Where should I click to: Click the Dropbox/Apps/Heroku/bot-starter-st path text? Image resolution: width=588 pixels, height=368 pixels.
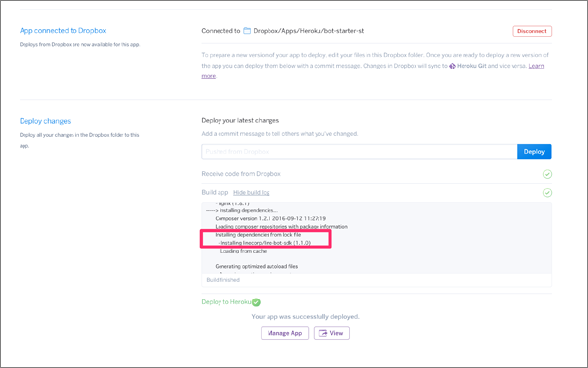click(x=309, y=31)
